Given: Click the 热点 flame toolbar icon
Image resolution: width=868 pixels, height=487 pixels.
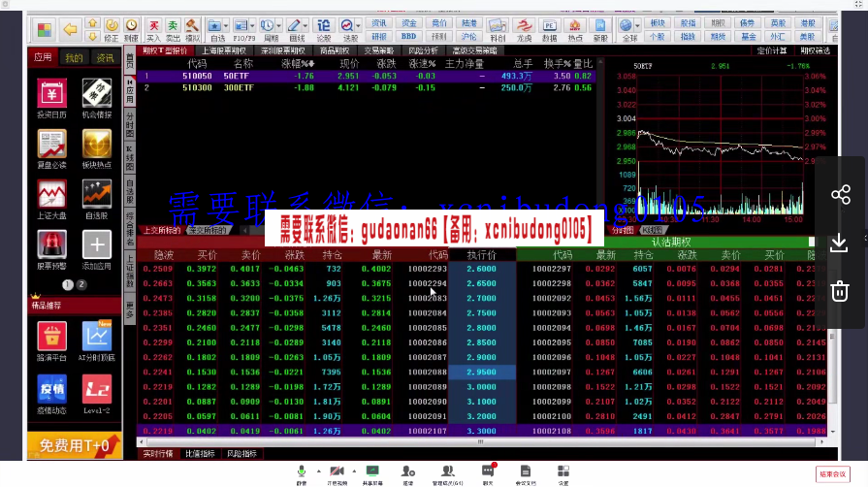Looking at the screenshot, I should pos(575,30).
